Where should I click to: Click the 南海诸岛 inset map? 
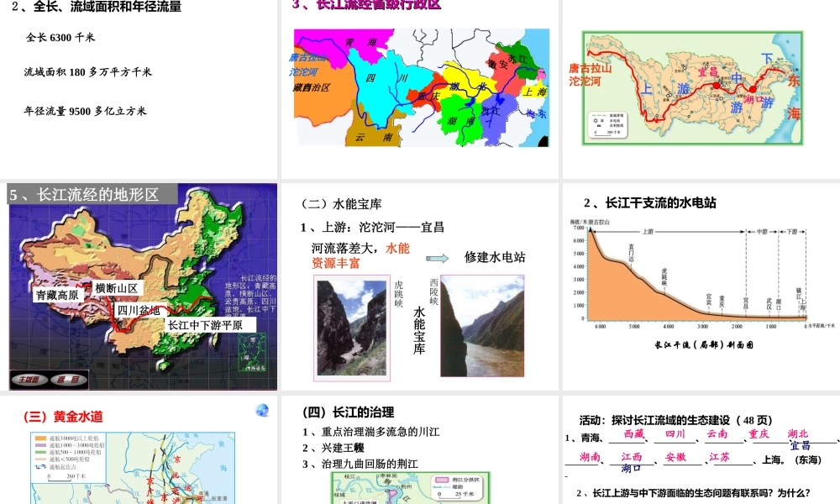pyautogui.click(x=252, y=352)
